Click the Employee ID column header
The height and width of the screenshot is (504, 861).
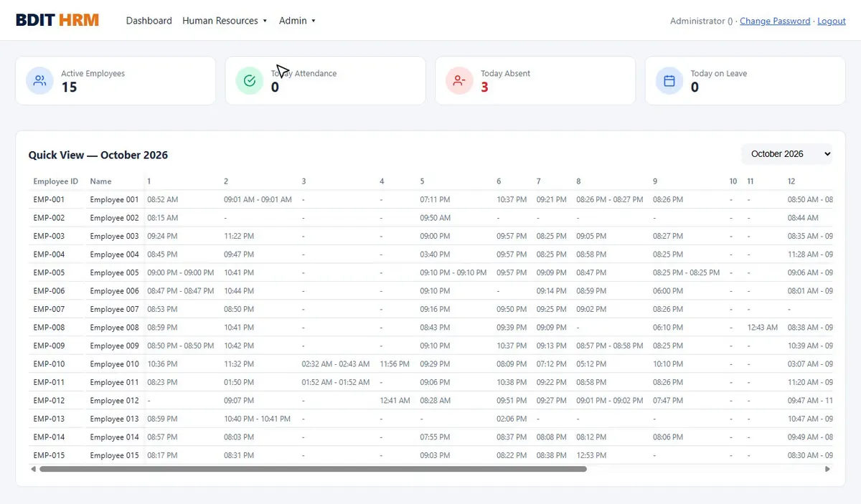coord(56,181)
